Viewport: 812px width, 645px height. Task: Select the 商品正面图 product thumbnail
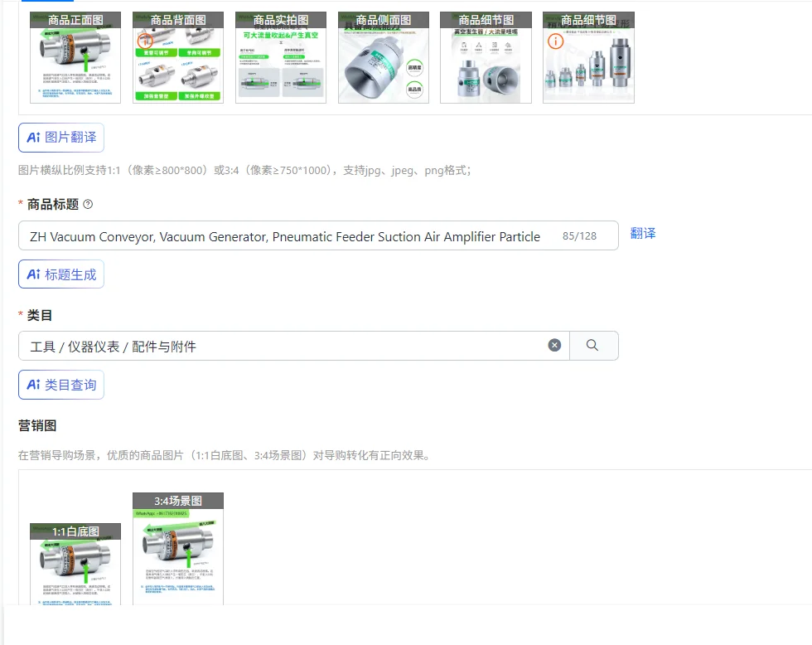74,56
